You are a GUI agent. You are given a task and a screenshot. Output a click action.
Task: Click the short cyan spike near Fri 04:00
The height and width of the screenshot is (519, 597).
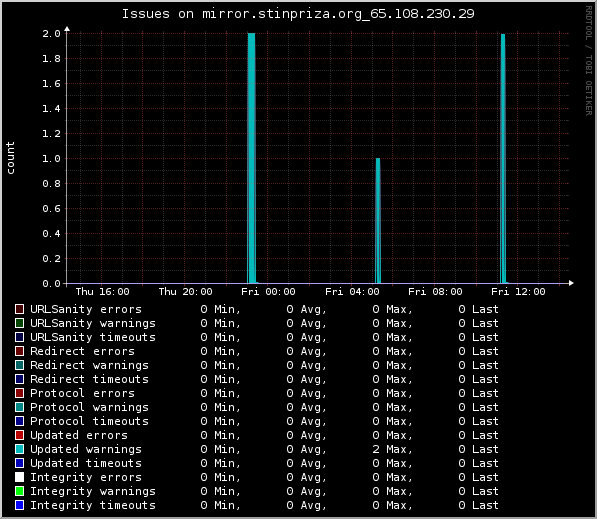click(378, 221)
